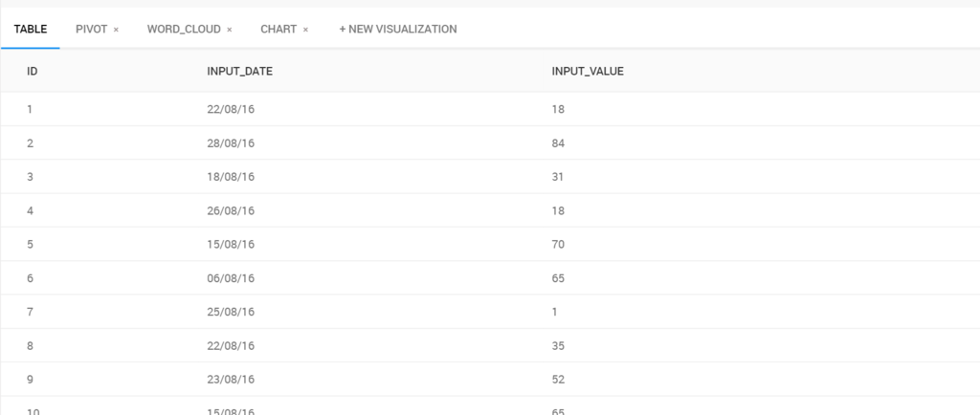Sort by the ID column header
This screenshot has height=415, width=980.
click(x=32, y=71)
